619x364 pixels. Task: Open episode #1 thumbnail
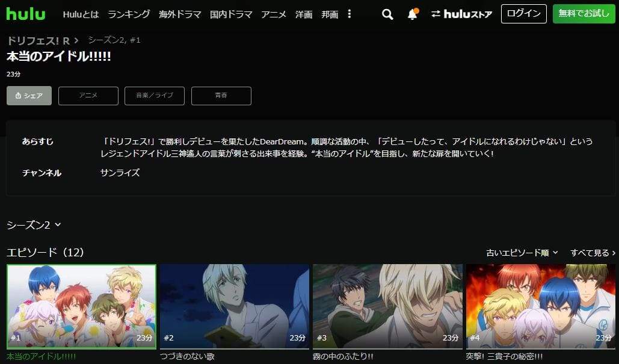click(81, 307)
